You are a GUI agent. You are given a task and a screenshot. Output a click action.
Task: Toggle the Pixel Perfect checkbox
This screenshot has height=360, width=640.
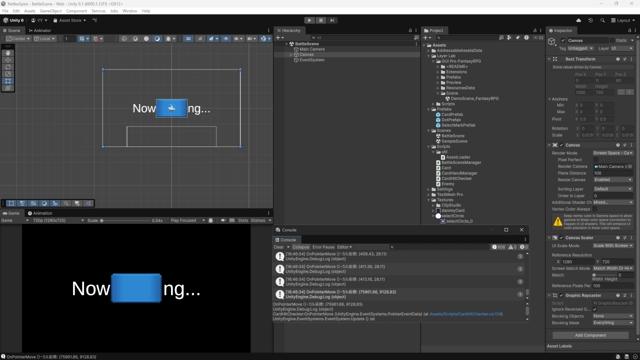(x=596, y=160)
